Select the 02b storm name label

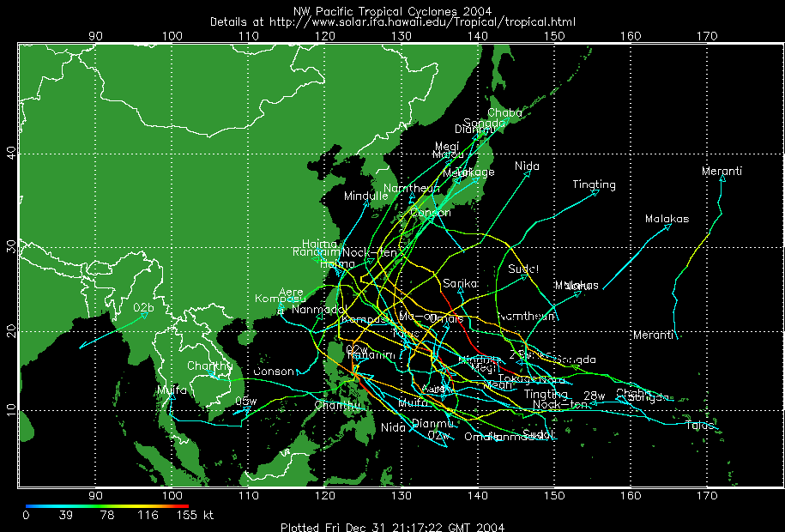pos(143,307)
